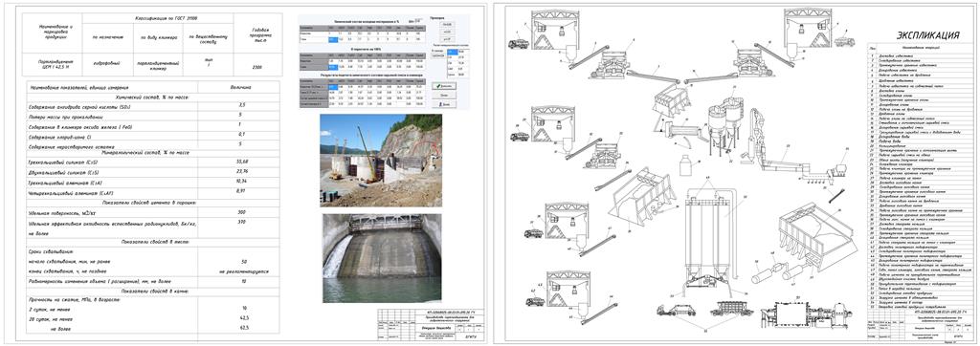Select the delivery truck symbol at top-left warehouse
This screenshot has height=346, width=980.
click(518, 44)
